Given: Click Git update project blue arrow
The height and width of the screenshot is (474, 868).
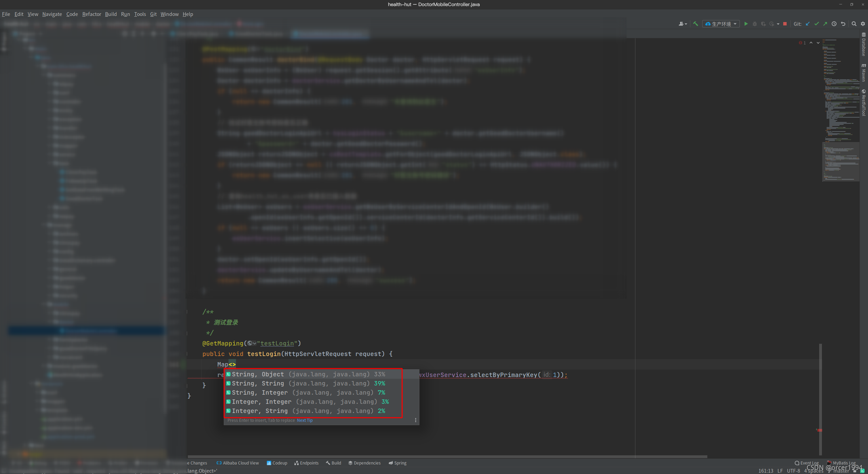Looking at the screenshot, I should click(x=808, y=24).
